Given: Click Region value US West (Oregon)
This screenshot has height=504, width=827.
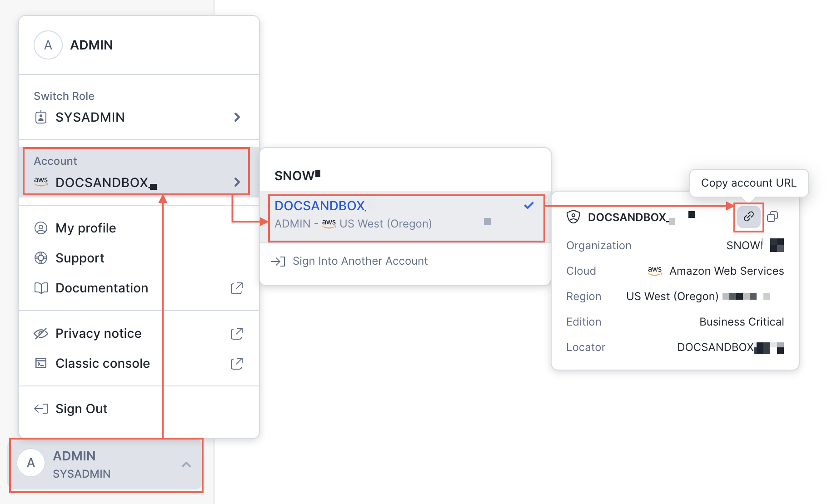Looking at the screenshot, I should [x=672, y=296].
